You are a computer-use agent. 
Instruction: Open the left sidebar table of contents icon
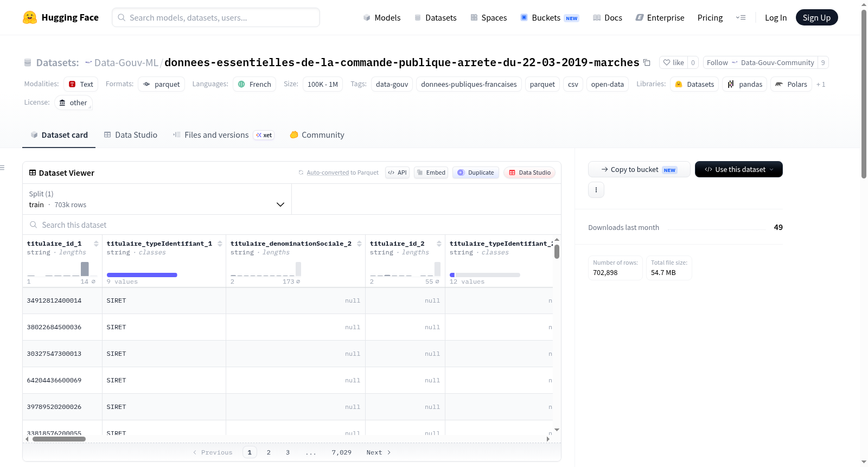[x=3, y=168]
